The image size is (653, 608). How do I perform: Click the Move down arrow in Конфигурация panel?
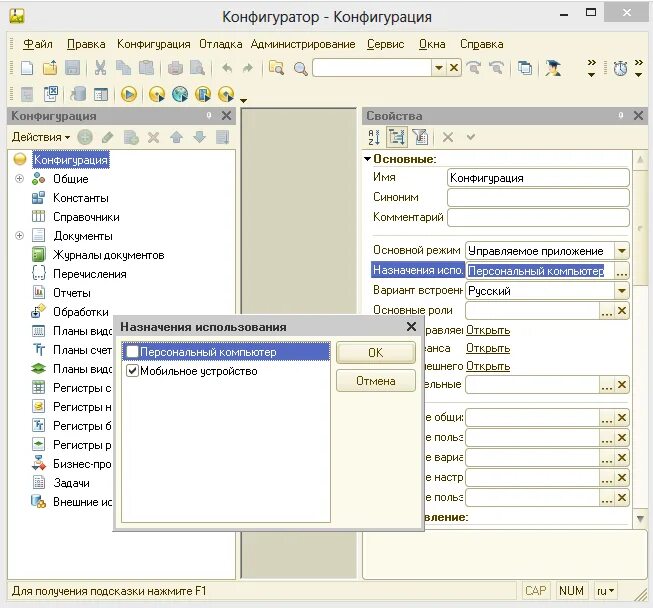click(x=199, y=137)
